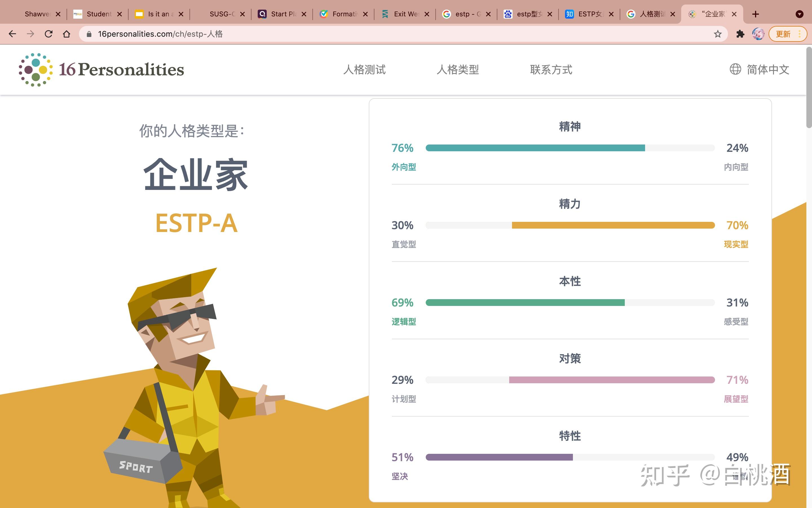Click the browser forward arrow
Viewport: 812px width, 508px height.
point(30,34)
